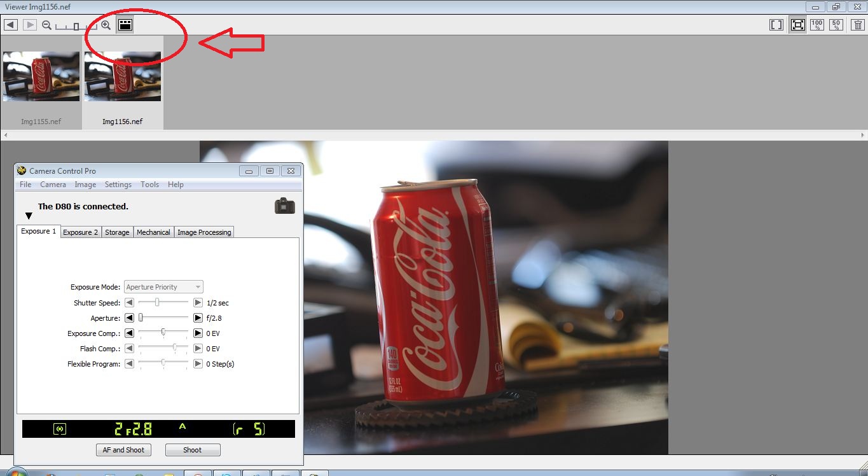Adjust the Exposure Comp. slider
Viewport: 868px width, 476px height.
[x=163, y=333]
